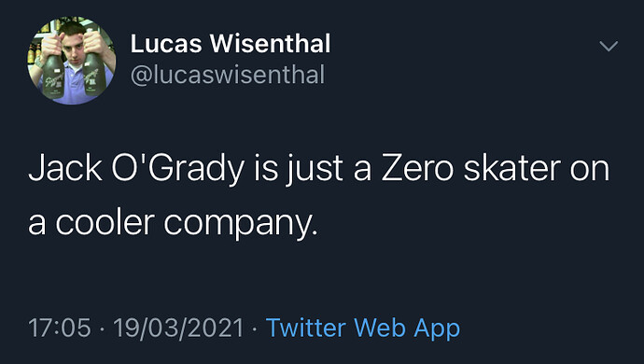The image size is (644, 364).
Task: Open the Twitter Web App source link
Action: 363,329
